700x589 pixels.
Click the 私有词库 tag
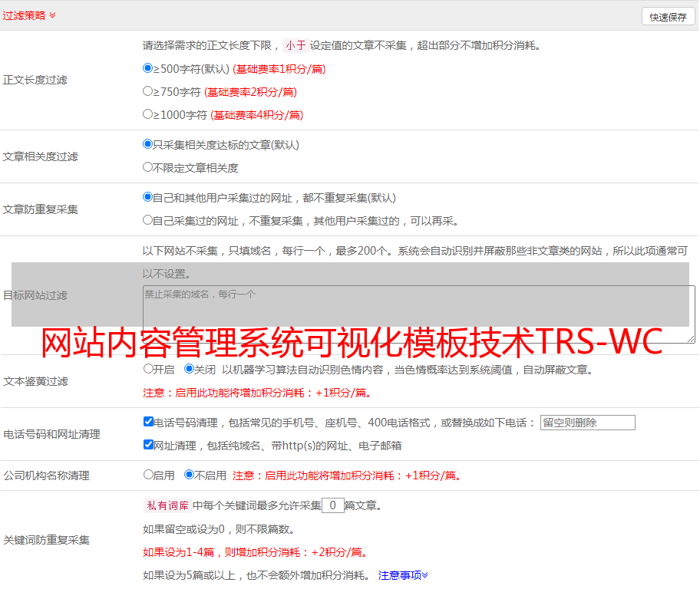168,505
